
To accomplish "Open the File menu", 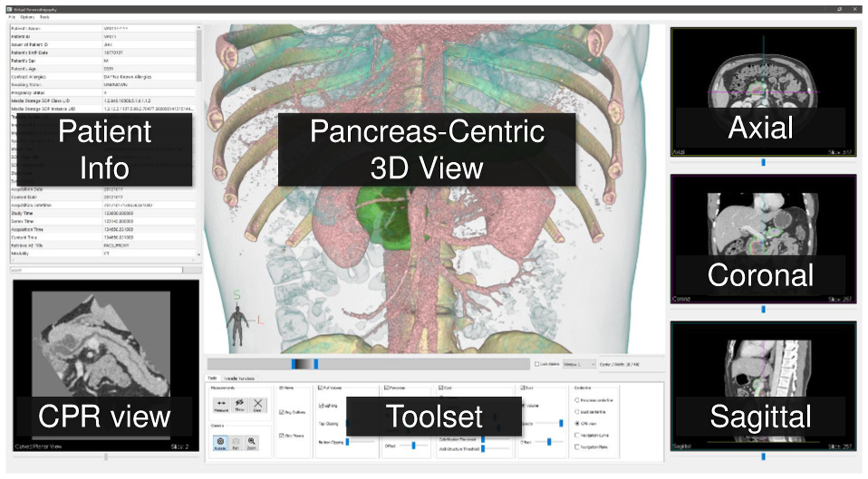I will pos(12,17).
